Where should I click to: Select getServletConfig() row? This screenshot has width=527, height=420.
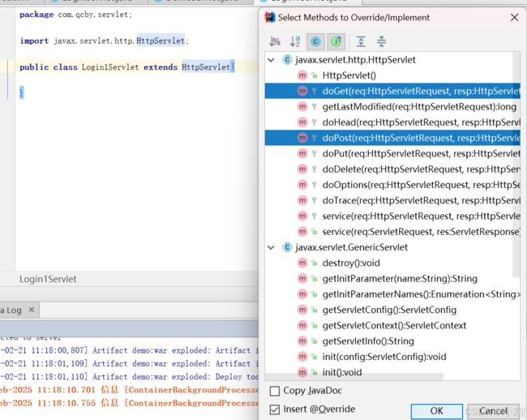(x=392, y=310)
